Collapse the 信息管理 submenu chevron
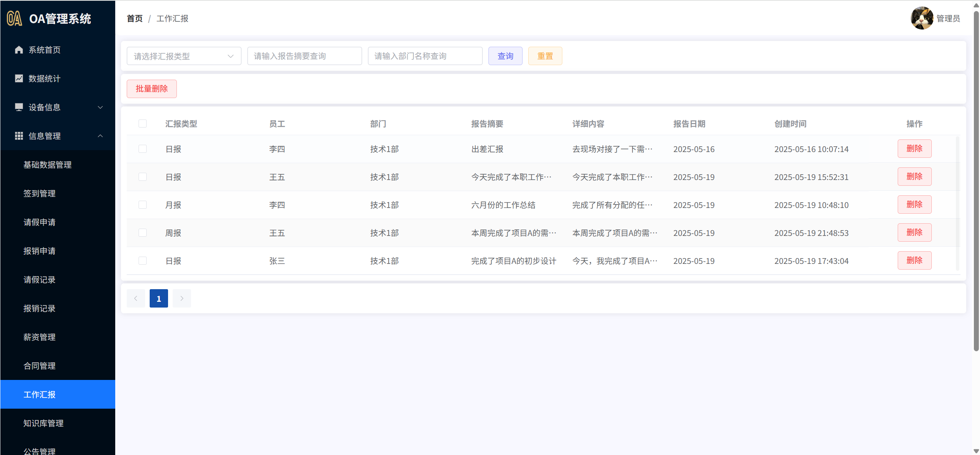 coord(100,136)
